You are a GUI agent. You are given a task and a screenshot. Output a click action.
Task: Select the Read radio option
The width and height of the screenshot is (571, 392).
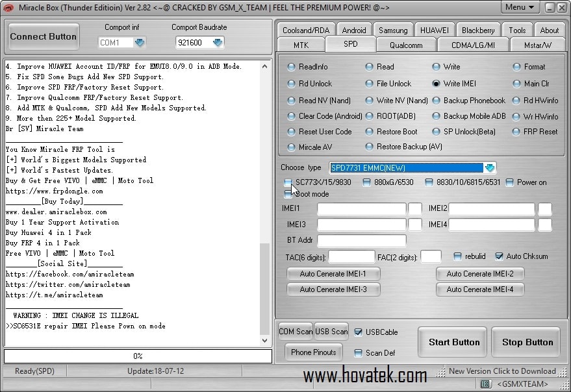point(369,67)
